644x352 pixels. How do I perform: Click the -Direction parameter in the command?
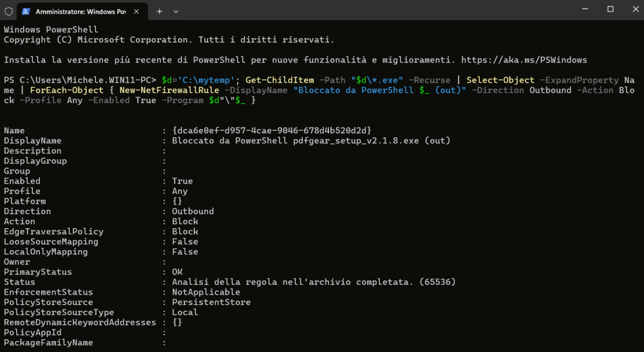coord(498,90)
